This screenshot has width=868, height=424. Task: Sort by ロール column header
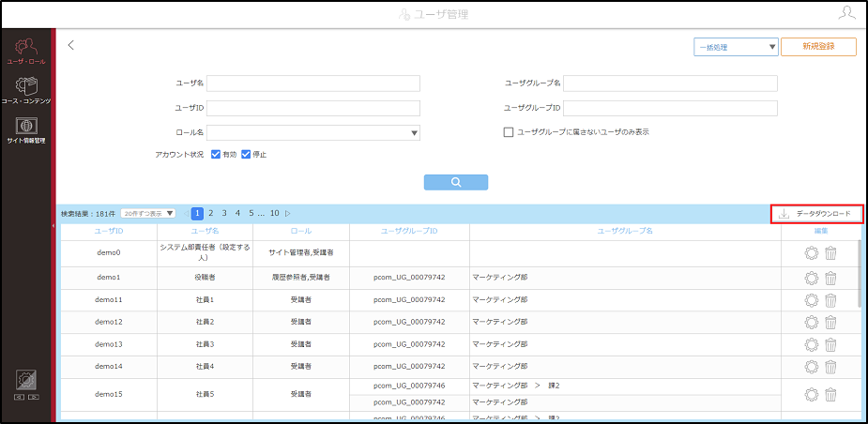(301, 231)
